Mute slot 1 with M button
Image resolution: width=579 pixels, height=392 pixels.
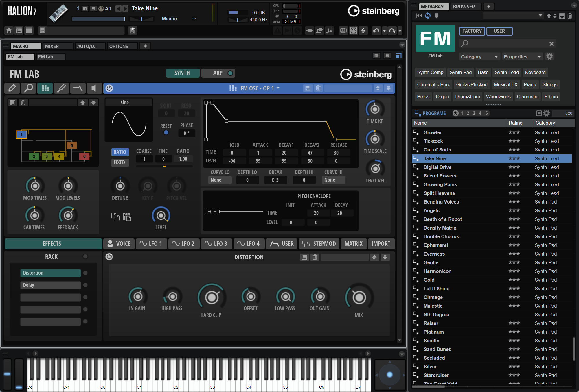pyautogui.click(x=84, y=8)
